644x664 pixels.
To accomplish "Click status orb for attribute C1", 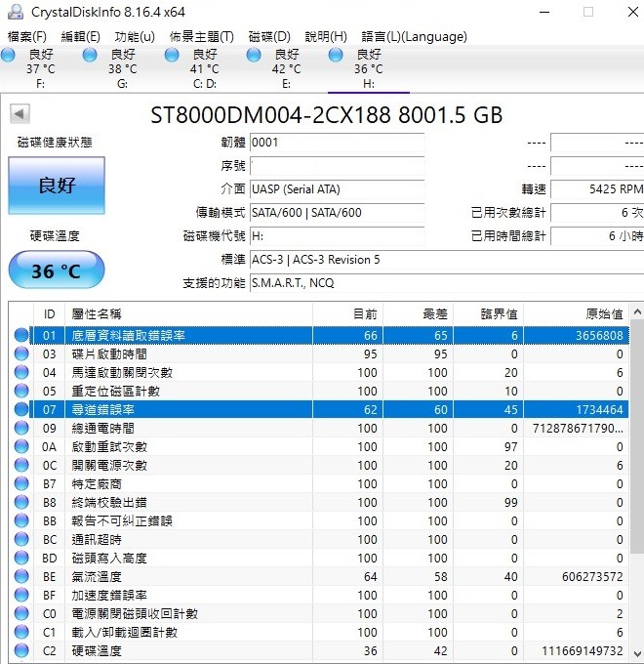I will (21, 632).
